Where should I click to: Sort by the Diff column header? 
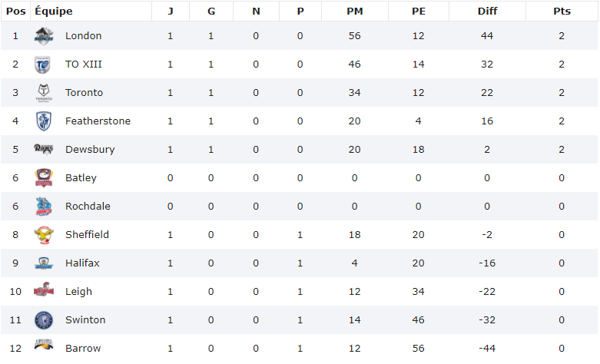[486, 11]
